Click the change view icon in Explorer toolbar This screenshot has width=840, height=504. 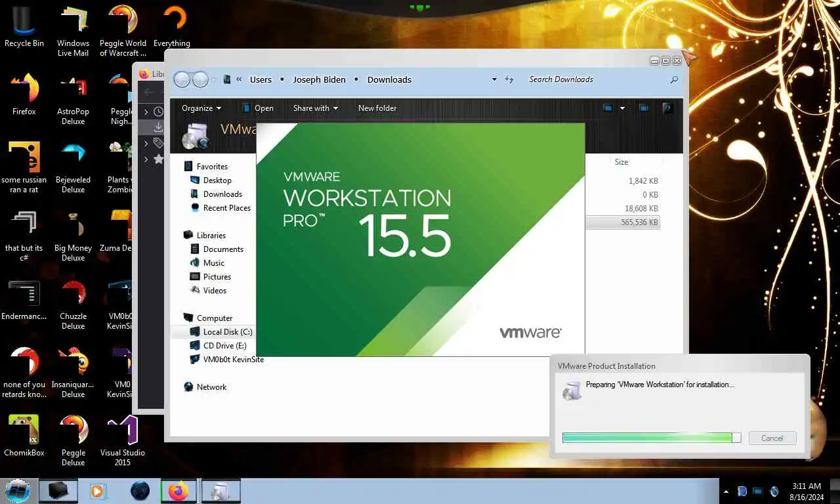[x=608, y=108]
